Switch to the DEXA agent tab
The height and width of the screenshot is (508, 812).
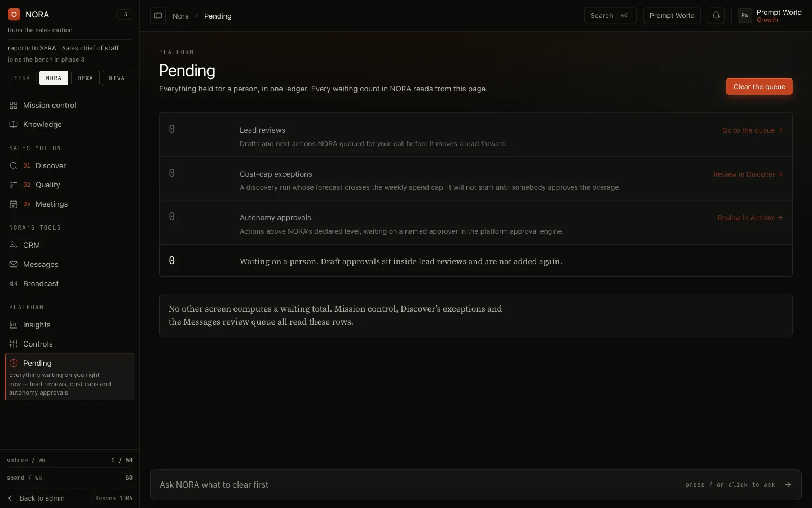(x=85, y=78)
